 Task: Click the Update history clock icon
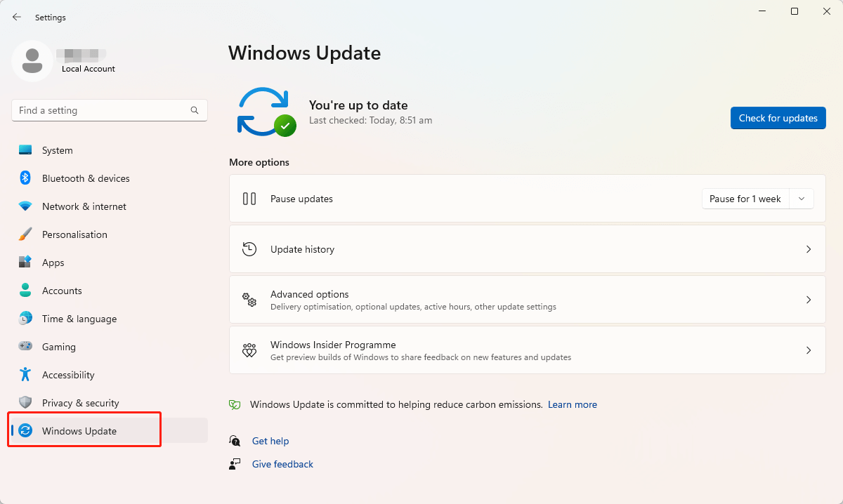249,249
